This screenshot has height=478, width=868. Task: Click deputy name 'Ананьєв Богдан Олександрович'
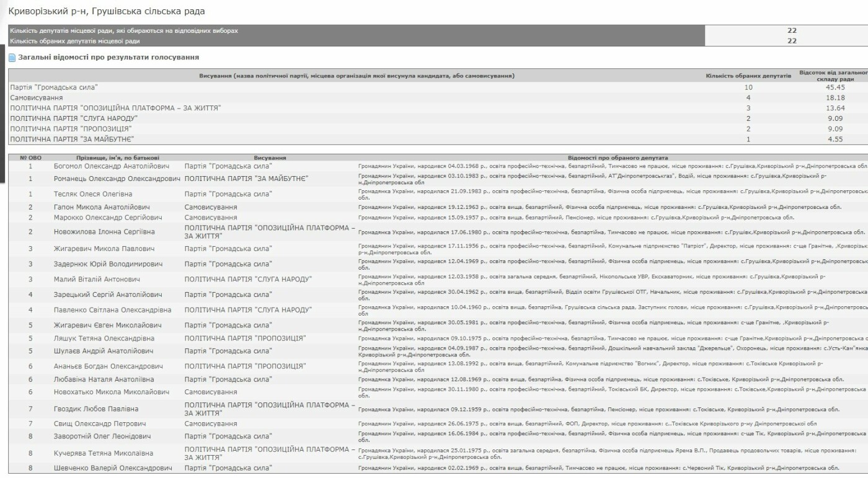coord(108,366)
